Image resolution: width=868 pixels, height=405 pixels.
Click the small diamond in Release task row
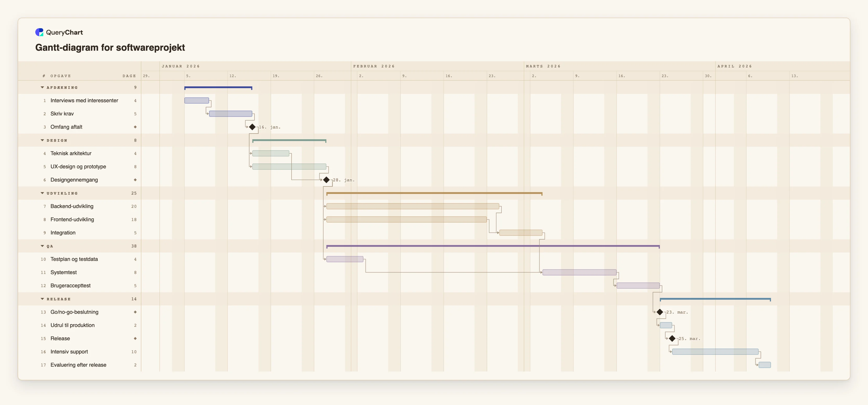tap(135, 338)
